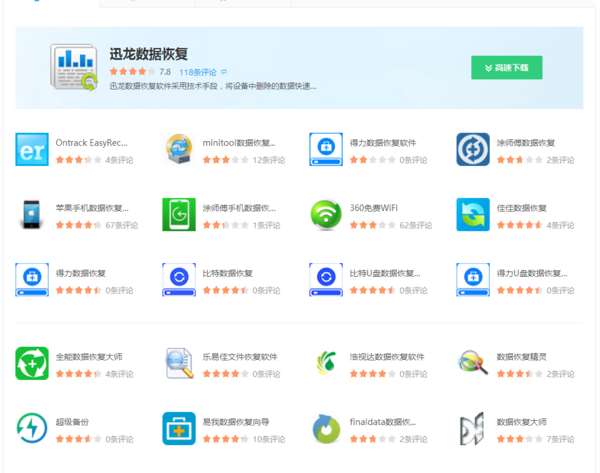Click 10条评论 under 易我数据恢复向导
This screenshot has width=600, height=473.
[269, 439]
